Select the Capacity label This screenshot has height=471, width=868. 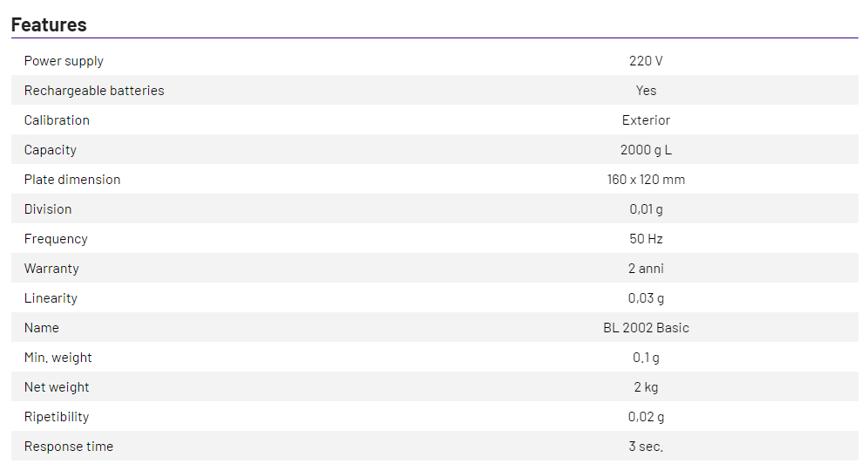51,150
